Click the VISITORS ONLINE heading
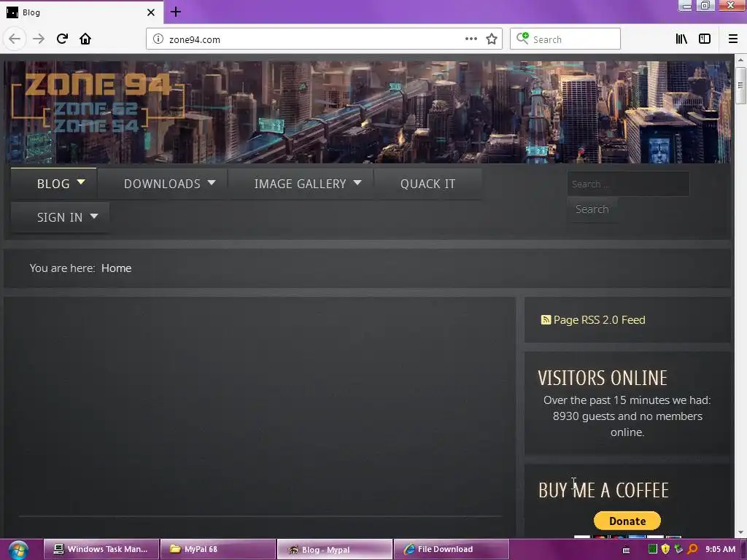 603,378
